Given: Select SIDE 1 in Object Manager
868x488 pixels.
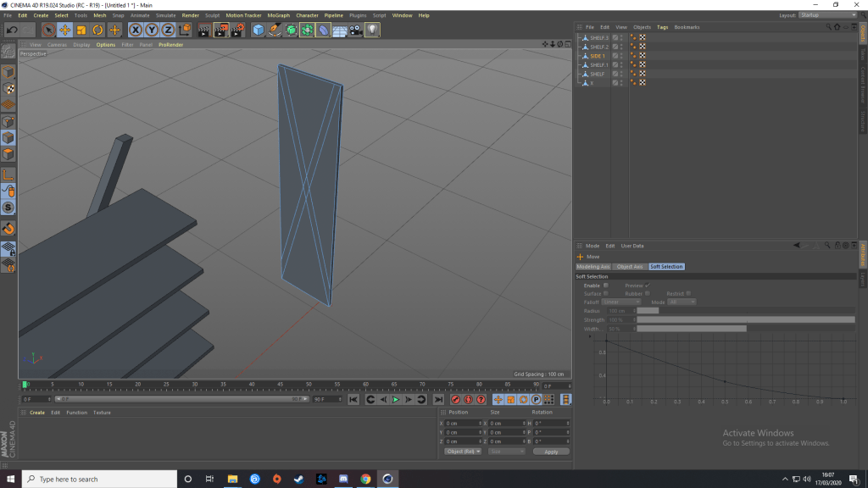Looking at the screenshot, I should 598,56.
